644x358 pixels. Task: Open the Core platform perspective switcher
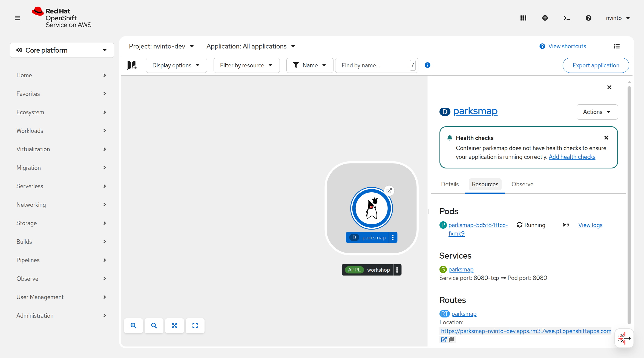(62, 50)
